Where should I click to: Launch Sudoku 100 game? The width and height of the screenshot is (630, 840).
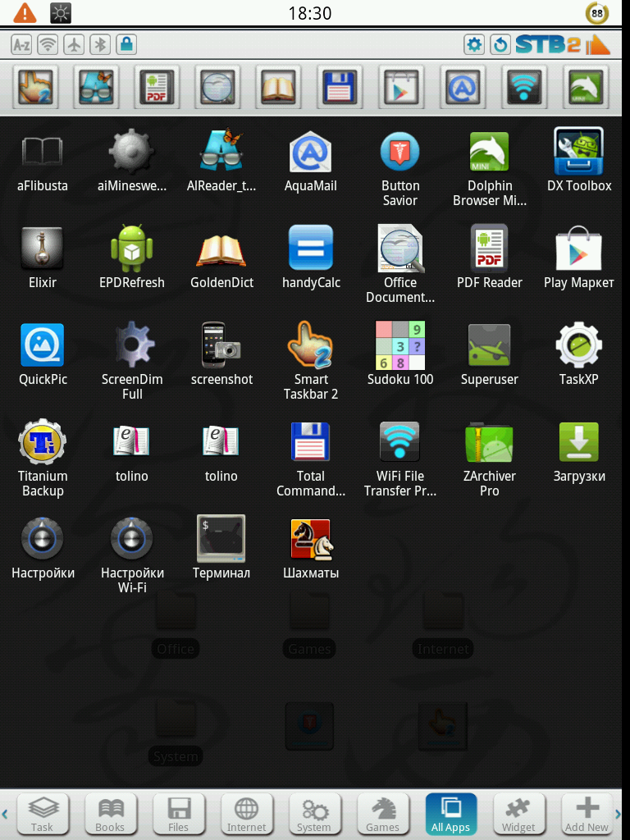click(x=400, y=354)
